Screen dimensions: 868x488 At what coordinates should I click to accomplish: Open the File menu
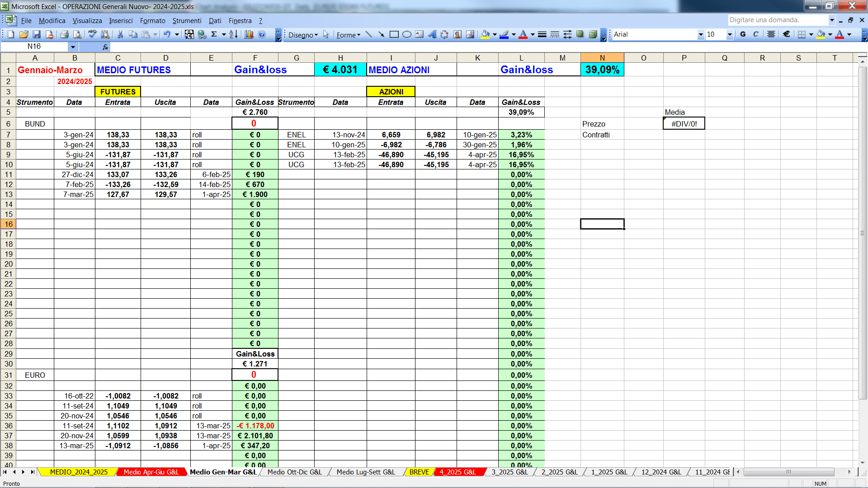pos(26,21)
